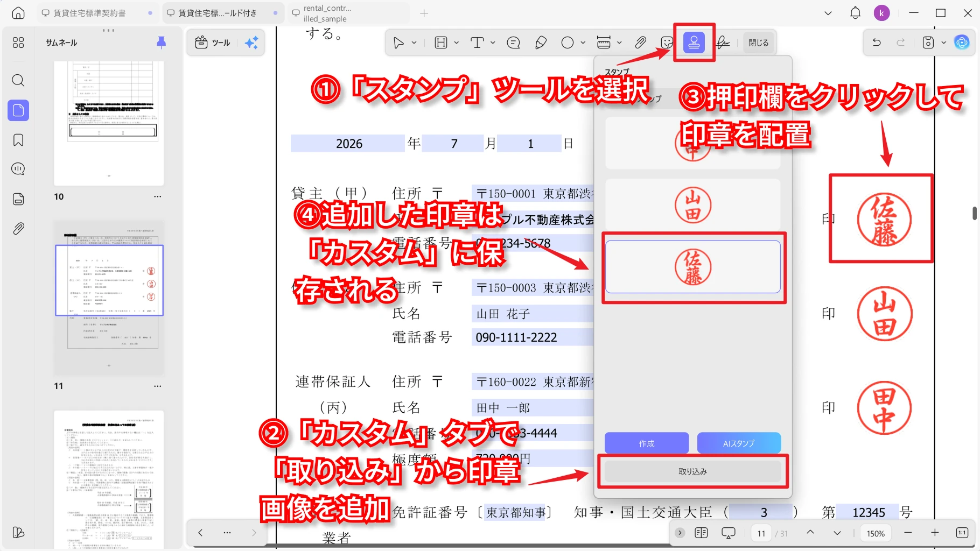Zoom in with plus button
This screenshot has width=980, height=551.
[935, 533]
